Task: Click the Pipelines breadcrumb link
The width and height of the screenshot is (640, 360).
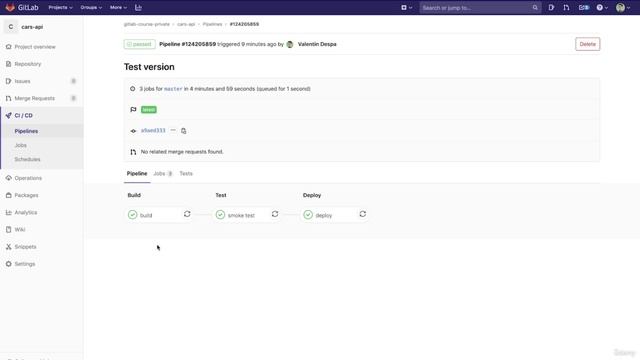Action: tap(212, 24)
